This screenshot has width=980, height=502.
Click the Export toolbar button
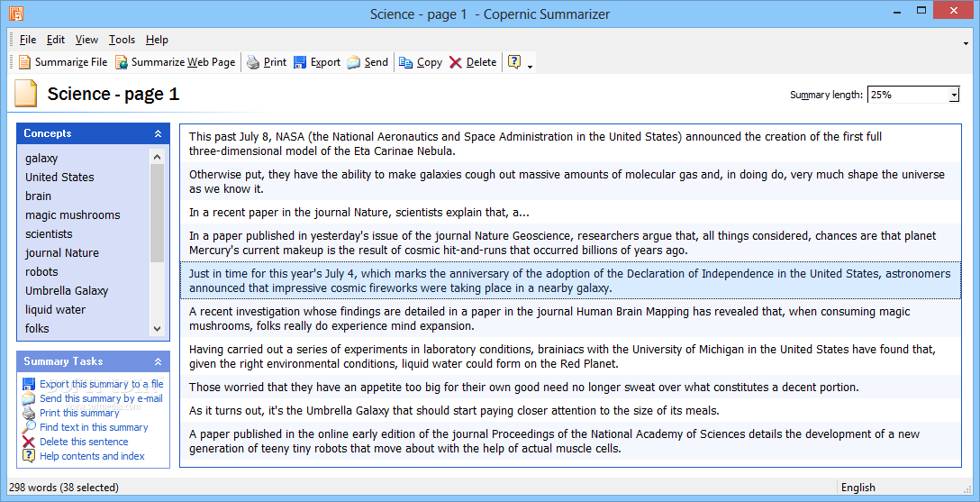(317, 62)
